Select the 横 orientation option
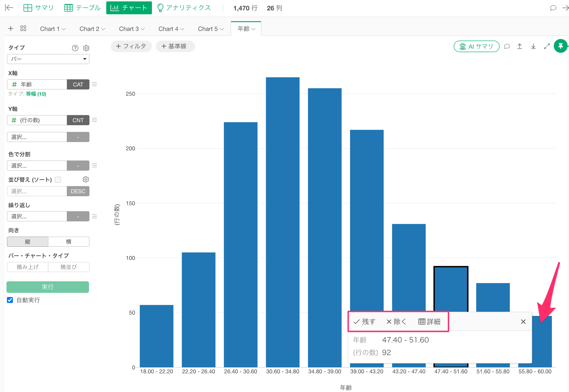This screenshot has height=392, width=569. pos(69,242)
